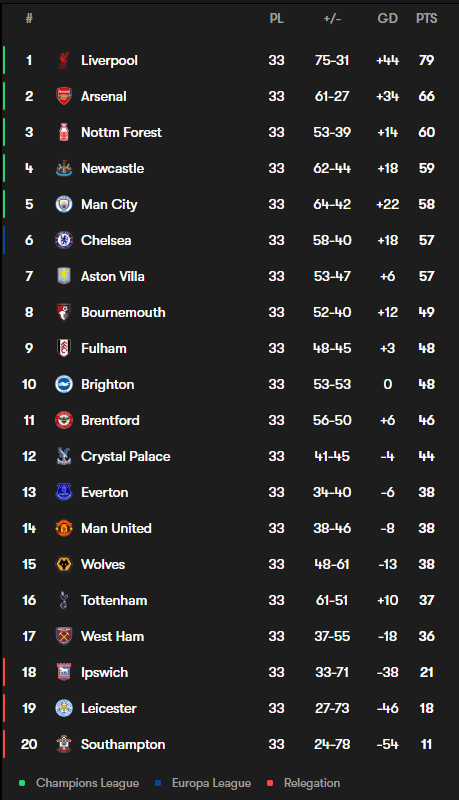The image size is (459, 800).
Task: Sort table by PTS column header
Action: [x=426, y=18]
